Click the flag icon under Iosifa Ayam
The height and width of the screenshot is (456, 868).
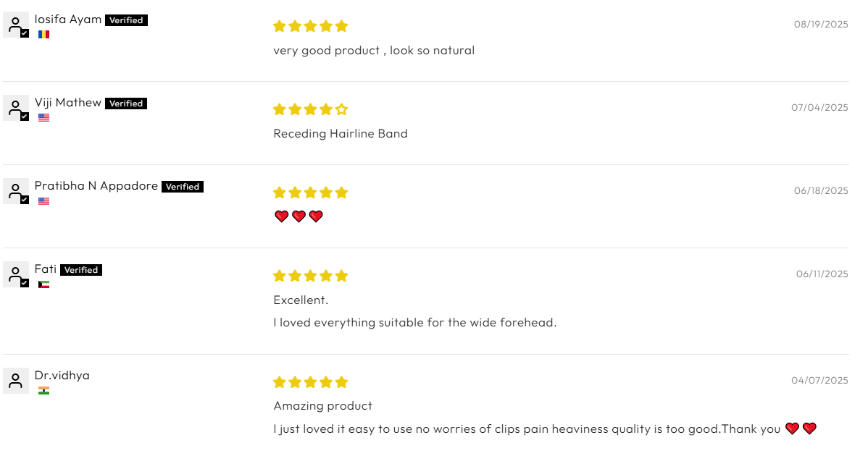click(43, 35)
